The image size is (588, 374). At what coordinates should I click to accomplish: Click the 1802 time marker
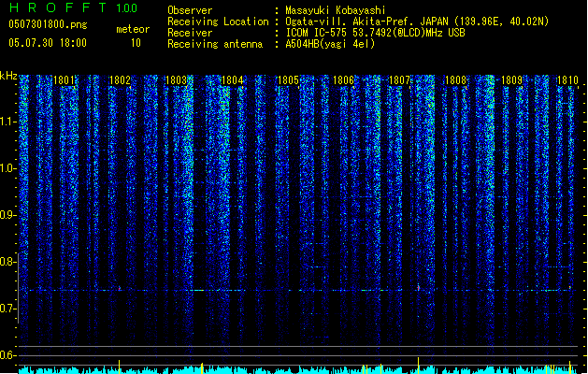tap(120, 80)
